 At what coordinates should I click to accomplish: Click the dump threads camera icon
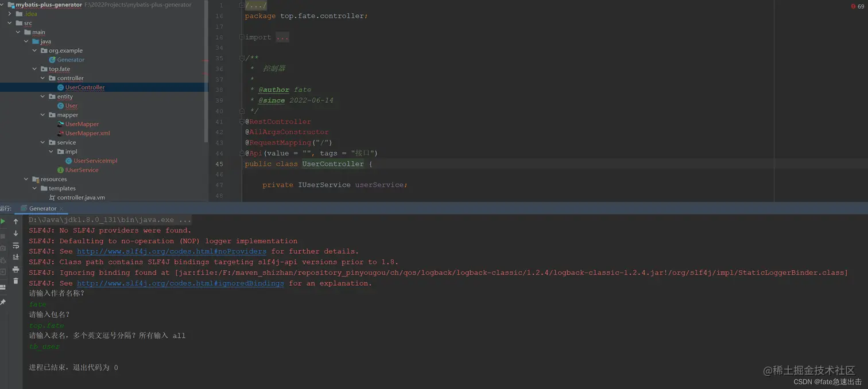tap(3, 248)
